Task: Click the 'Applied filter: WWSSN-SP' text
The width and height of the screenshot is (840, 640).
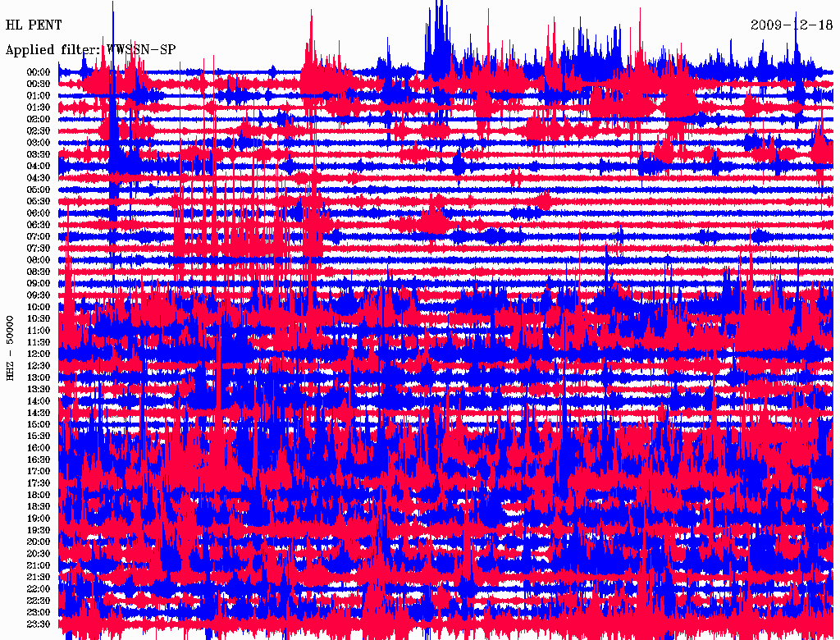Action: tap(90, 50)
